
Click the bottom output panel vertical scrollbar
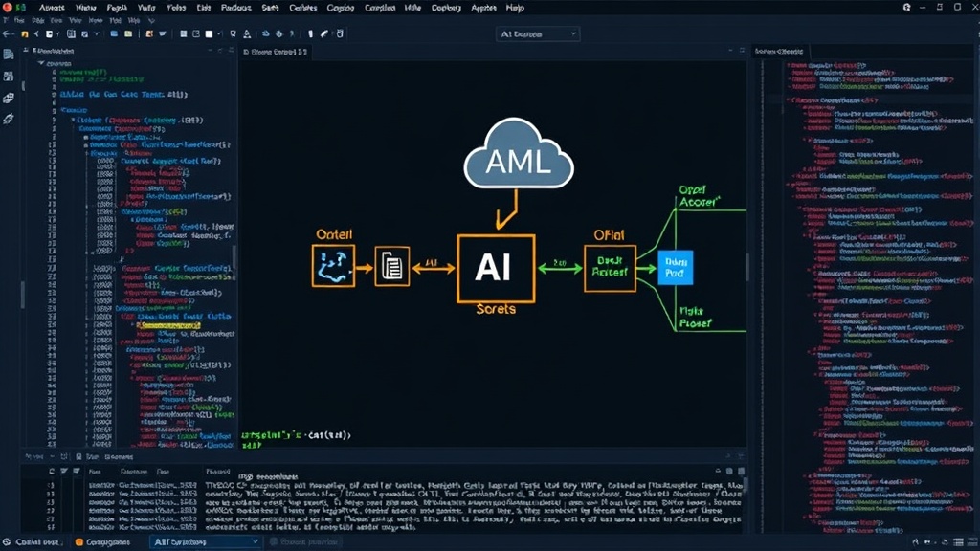coord(745,486)
